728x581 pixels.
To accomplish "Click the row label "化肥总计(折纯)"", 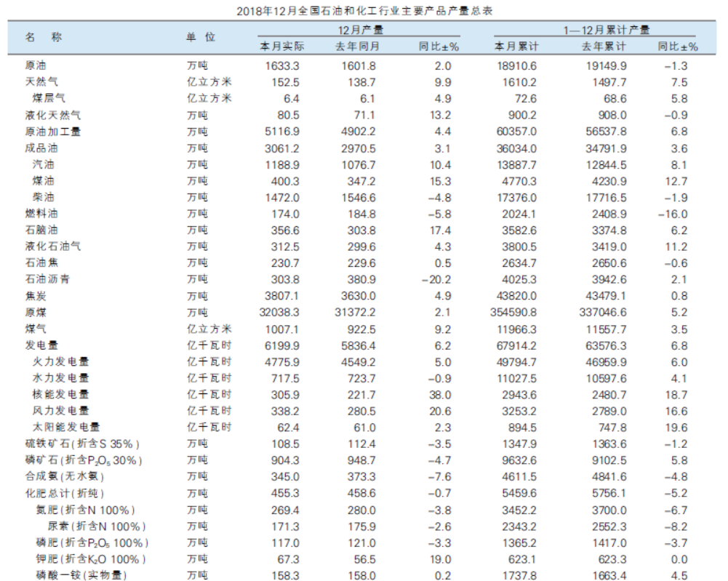I will (x=65, y=493).
